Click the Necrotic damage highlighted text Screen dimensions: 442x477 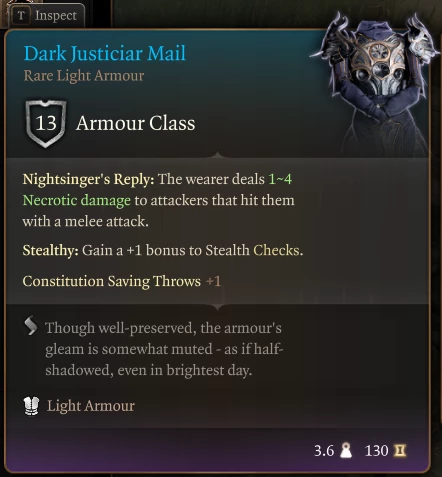pos(77,200)
